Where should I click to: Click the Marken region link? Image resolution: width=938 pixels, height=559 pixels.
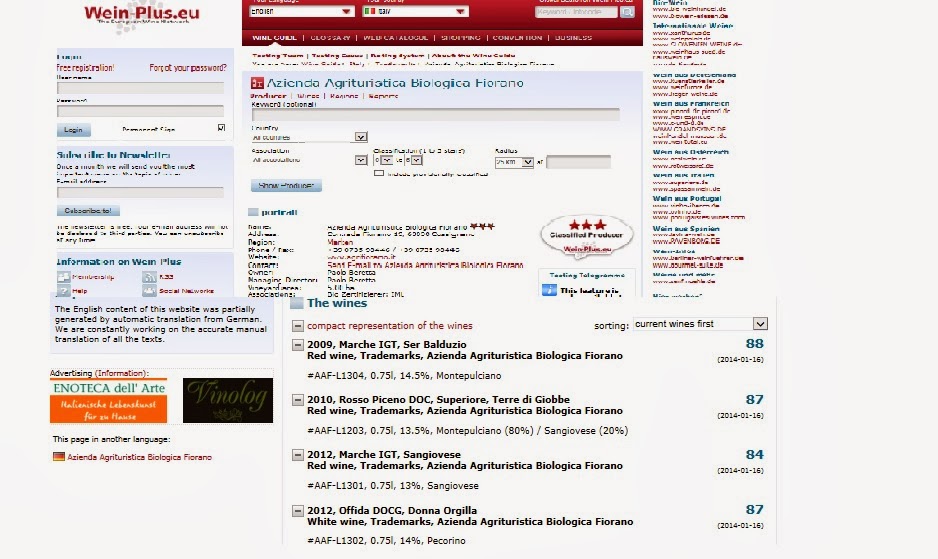click(340, 242)
